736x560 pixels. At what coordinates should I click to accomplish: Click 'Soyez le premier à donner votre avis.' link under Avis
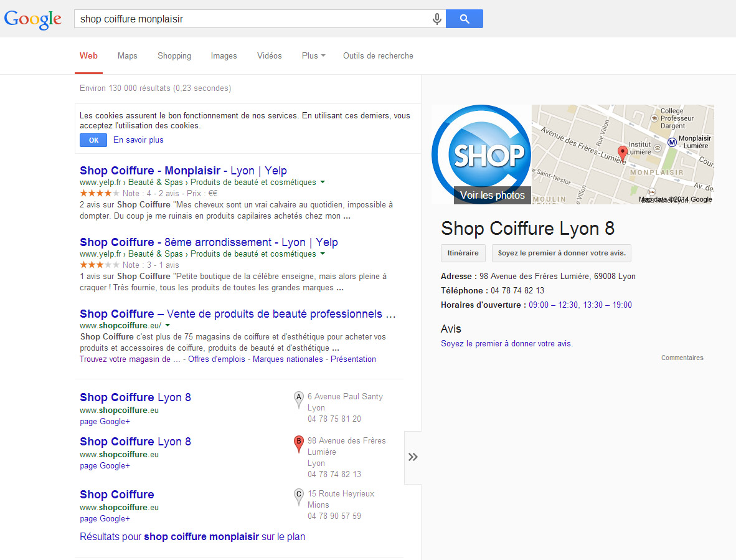click(507, 344)
